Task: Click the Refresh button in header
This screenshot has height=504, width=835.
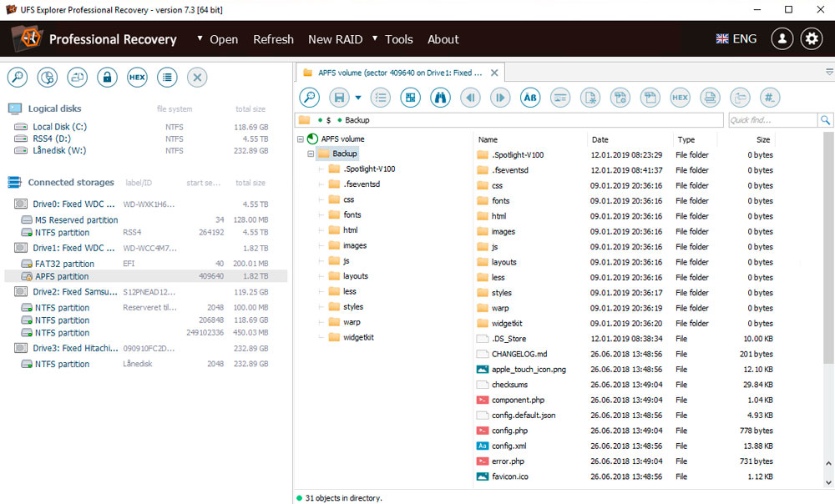Action: click(x=273, y=39)
